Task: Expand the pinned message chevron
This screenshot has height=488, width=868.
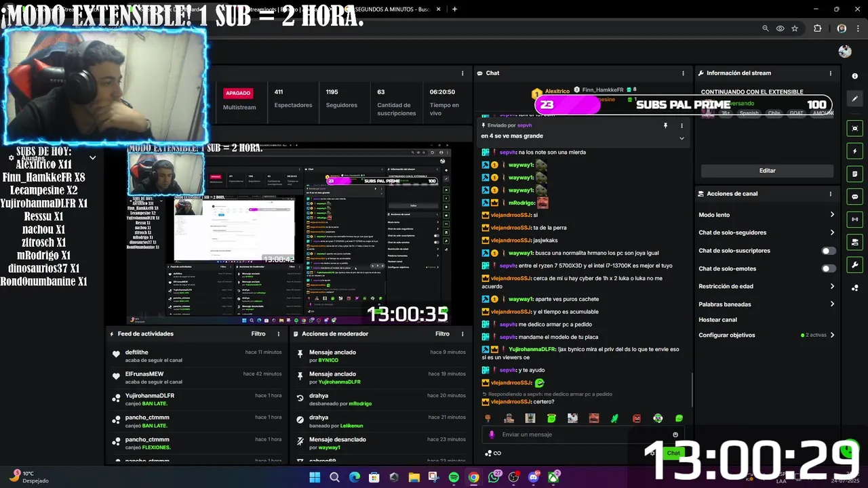Action: tap(682, 138)
